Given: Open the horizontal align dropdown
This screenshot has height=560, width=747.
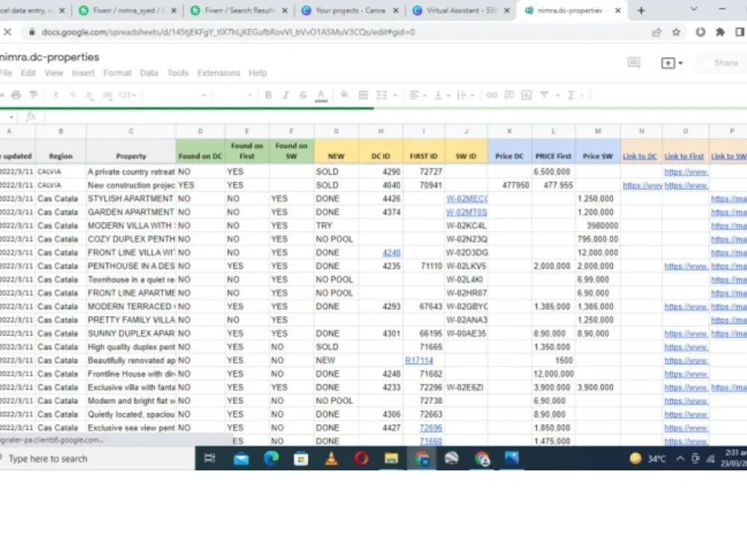Looking at the screenshot, I should tap(418, 95).
